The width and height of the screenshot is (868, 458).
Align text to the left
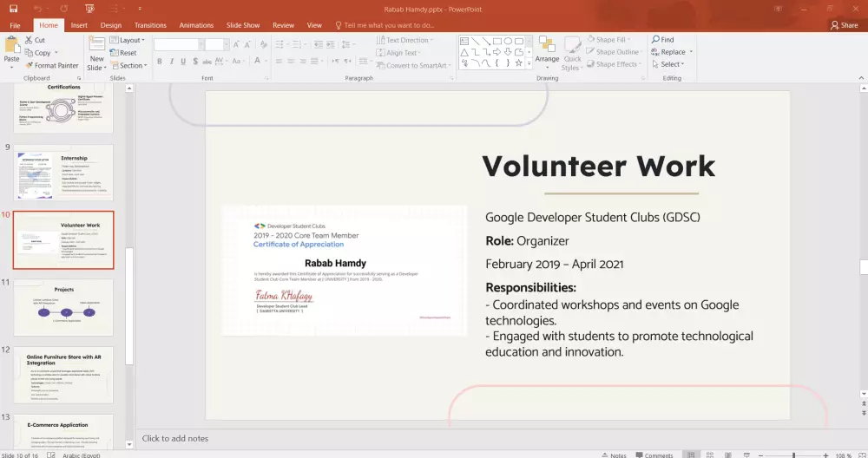(x=279, y=61)
